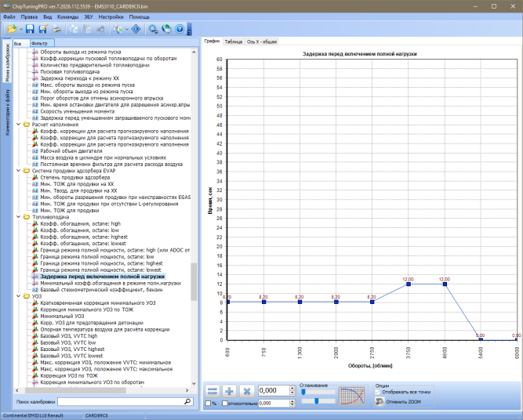Collapse the Расчет наполнения folder

[19, 125]
